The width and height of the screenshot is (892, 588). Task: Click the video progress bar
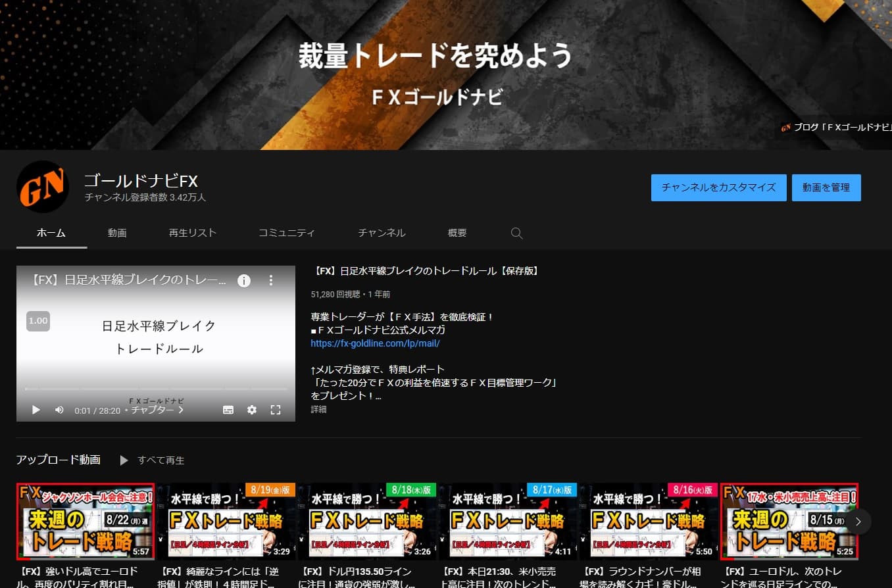tap(156, 389)
